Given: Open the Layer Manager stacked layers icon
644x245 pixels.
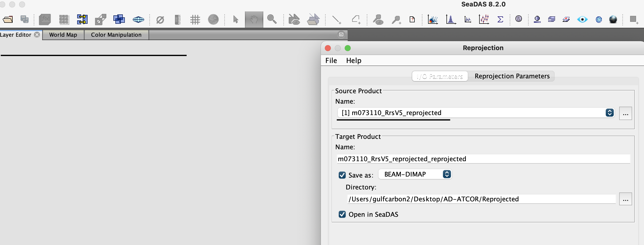Looking at the screenshot, I should point(551,19).
